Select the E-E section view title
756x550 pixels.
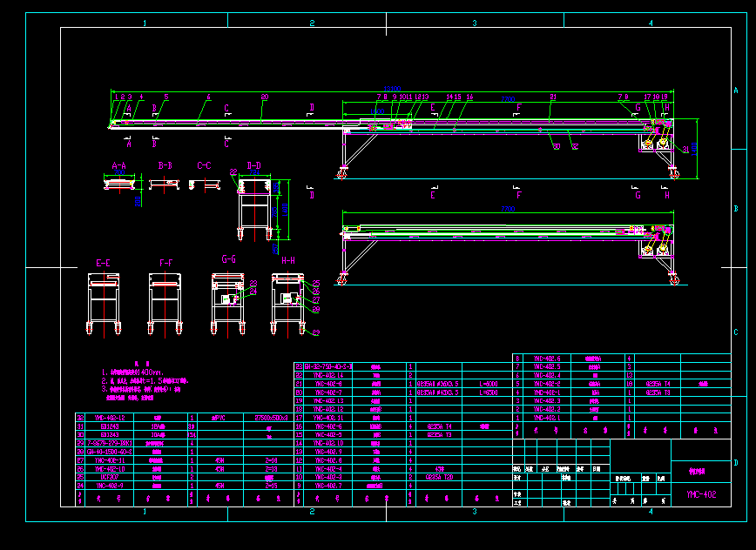tap(103, 263)
